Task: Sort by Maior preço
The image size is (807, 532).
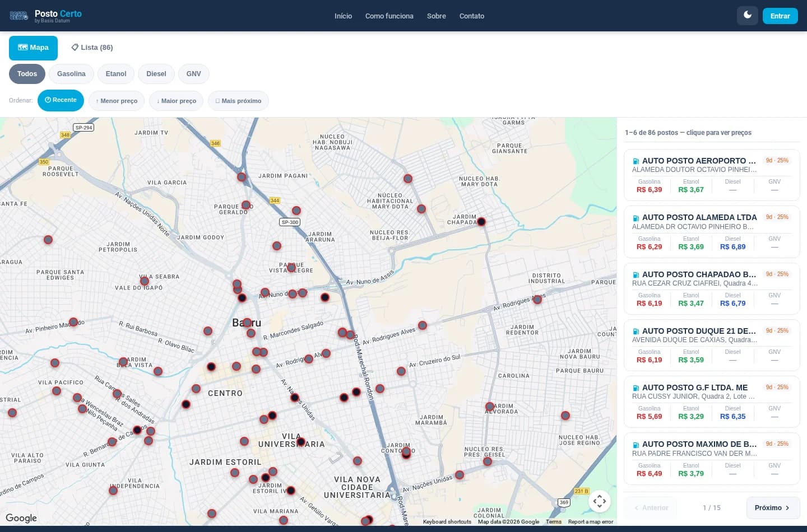Action: tap(177, 101)
